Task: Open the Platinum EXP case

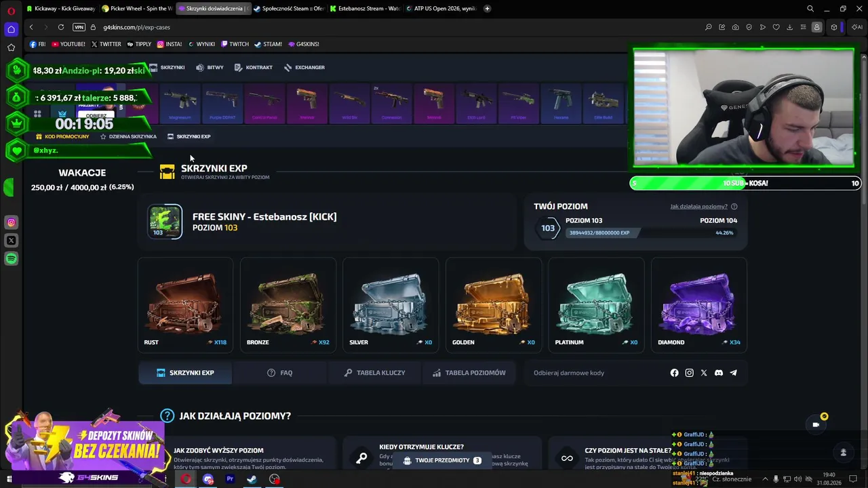Action: tap(596, 305)
